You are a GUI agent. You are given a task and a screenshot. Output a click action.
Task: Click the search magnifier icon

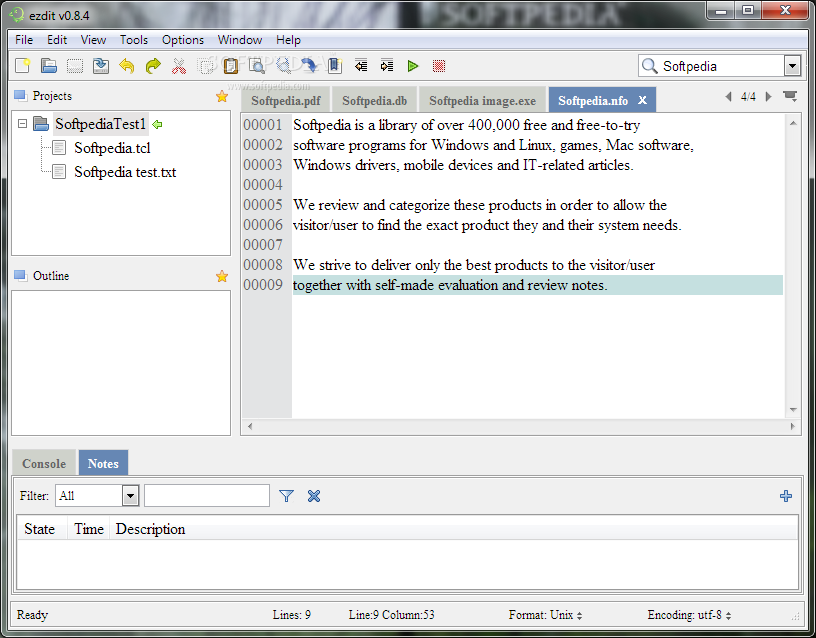(649, 66)
